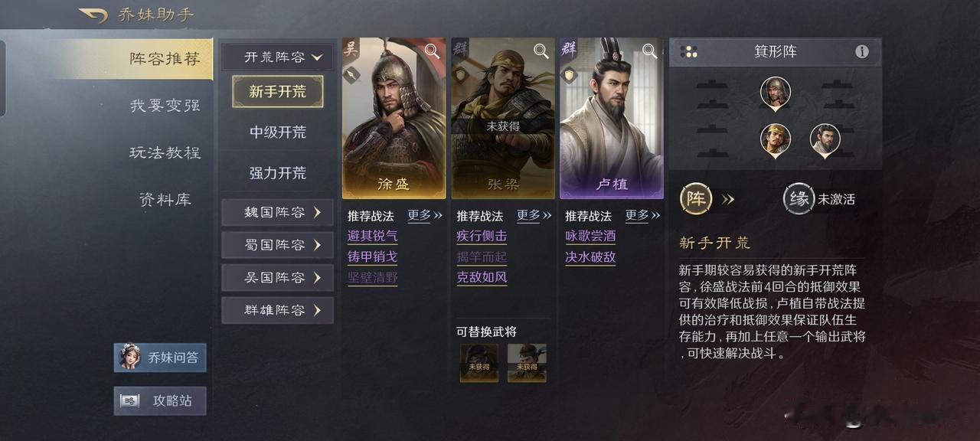The height and width of the screenshot is (441, 980).
Task: Select the 强力开荒 option
Action: [x=278, y=173]
